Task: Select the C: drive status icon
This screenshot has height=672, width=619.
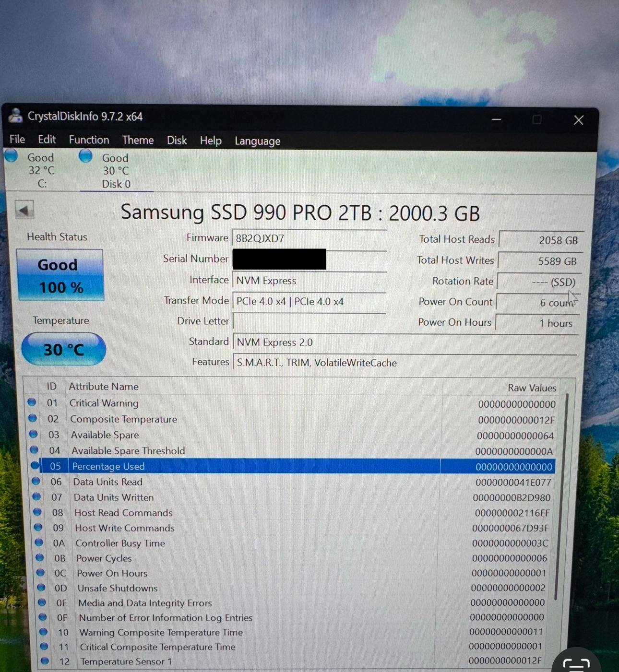Action: 11,156
